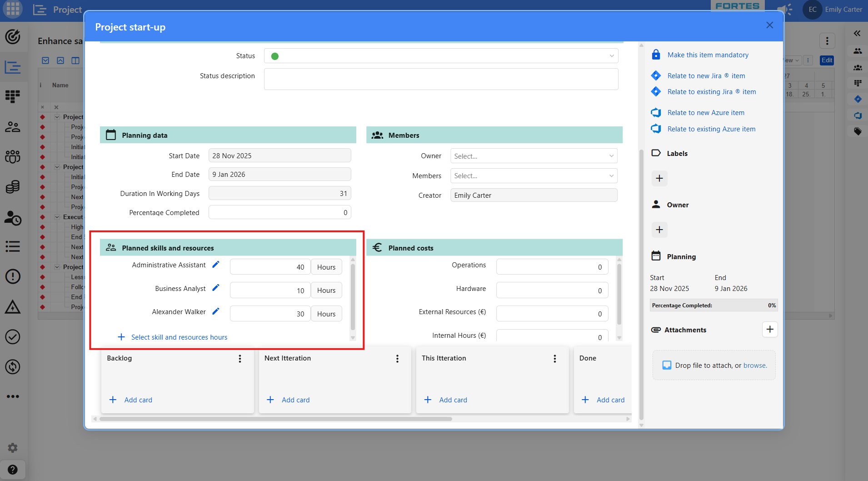The height and width of the screenshot is (481, 868).
Task: Open the resource time clock sidebar icon
Action: coord(13,218)
